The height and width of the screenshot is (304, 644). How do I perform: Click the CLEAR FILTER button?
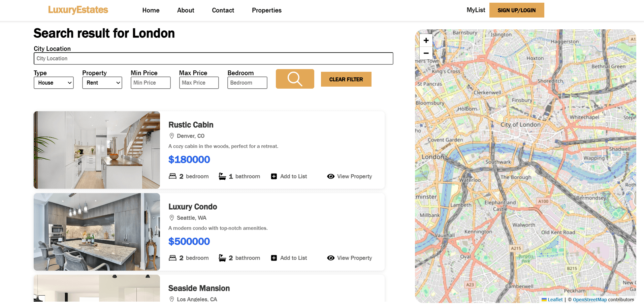[x=346, y=79]
